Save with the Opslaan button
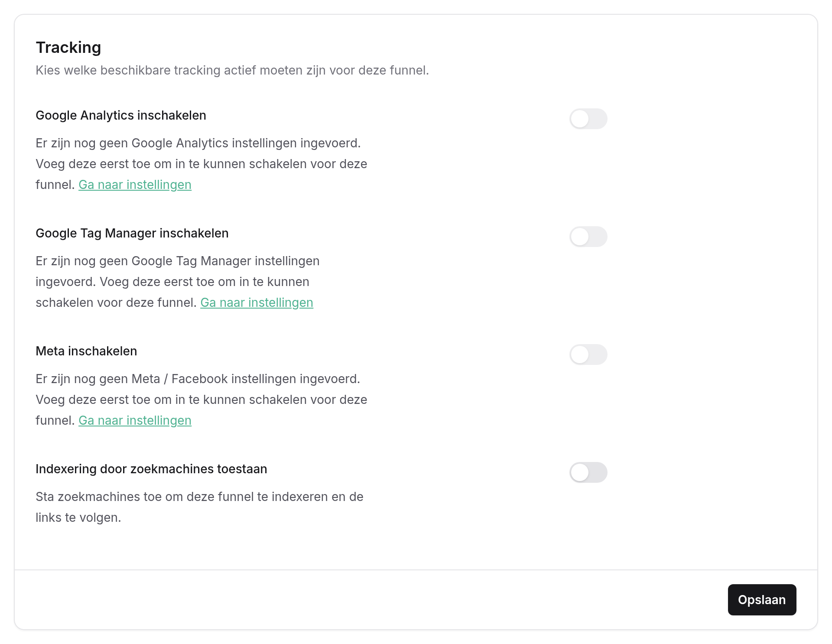This screenshot has width=832, height=644. coord(762,600)
